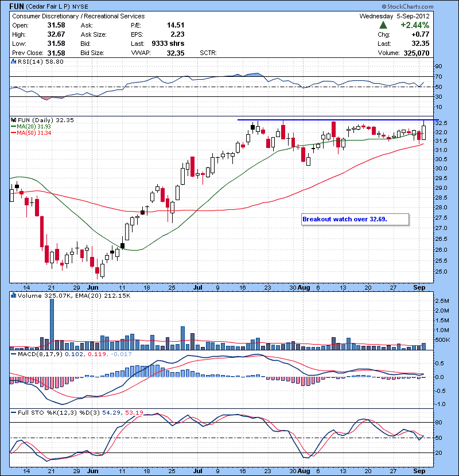Viewport: 459px width, 476px height.
Task: Click the Prev Close value 31.58
Action: [x=56, y=53]
